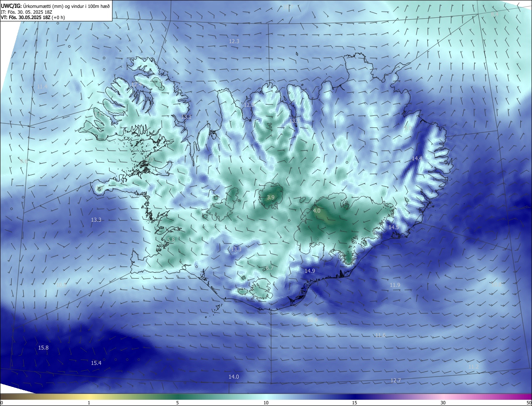Click the 11.9 value southeast of Iceland
Image resolution: width=532 pixels, height=406 pixels.
pyautogui.click(x=395, y=285)
